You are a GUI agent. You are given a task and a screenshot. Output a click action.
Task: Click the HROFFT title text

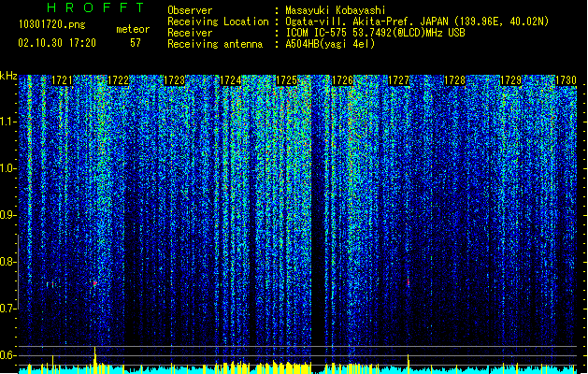pyautogui.click(x=96, y=7)
